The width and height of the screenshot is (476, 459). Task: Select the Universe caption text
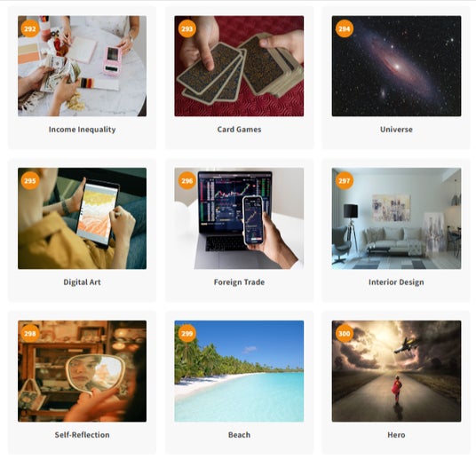point(396,130)
